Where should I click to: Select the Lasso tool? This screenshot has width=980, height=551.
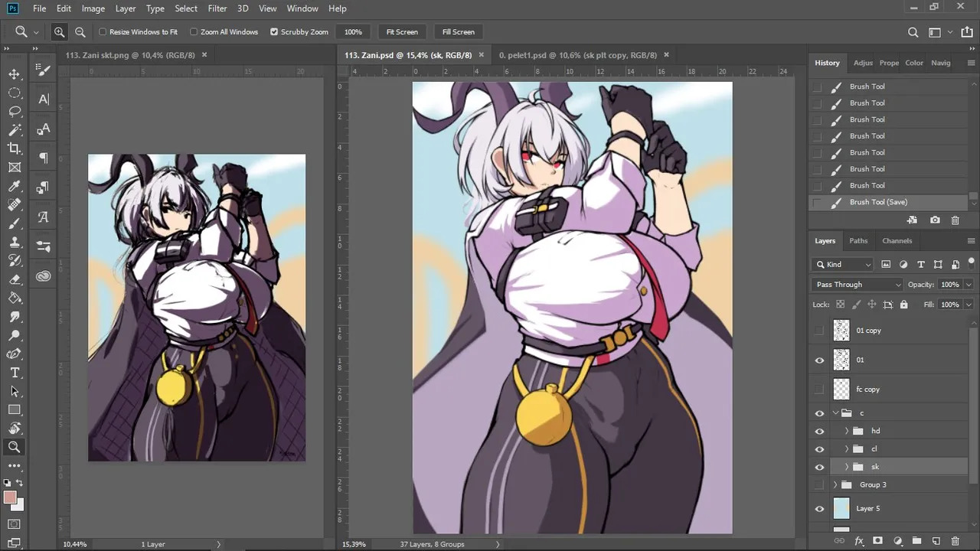(14, 112)
